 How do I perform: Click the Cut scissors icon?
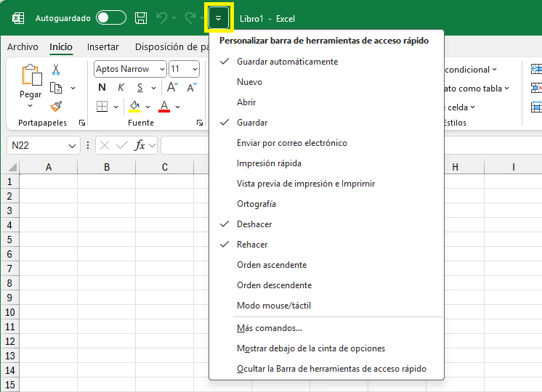point(56,70)
